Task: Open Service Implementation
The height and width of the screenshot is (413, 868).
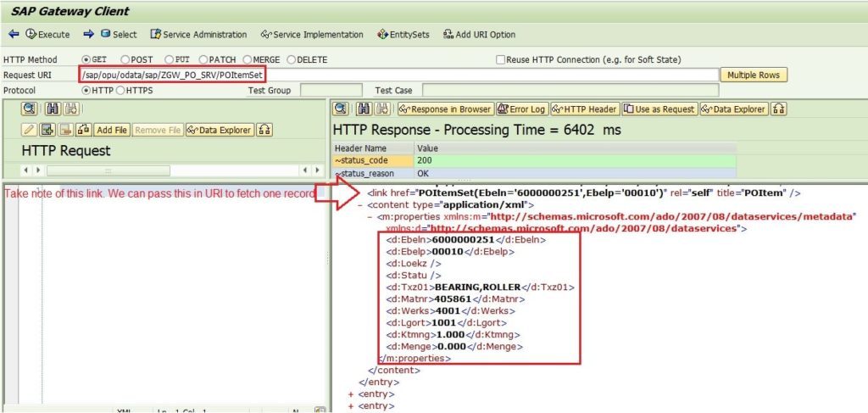Action: click(x=312, y=34)
